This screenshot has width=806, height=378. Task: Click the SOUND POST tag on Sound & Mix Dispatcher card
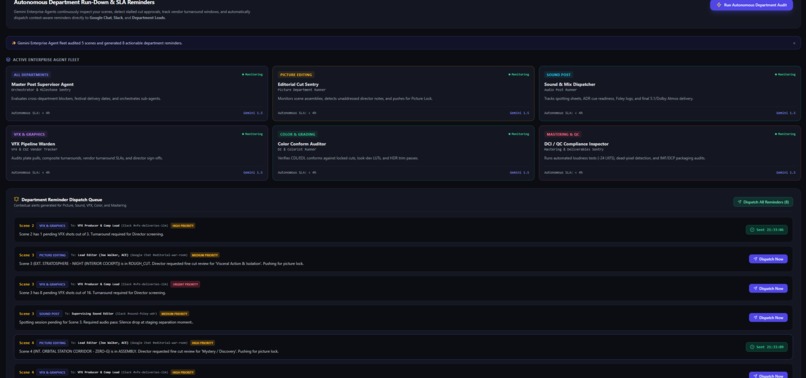pos(559,75)
